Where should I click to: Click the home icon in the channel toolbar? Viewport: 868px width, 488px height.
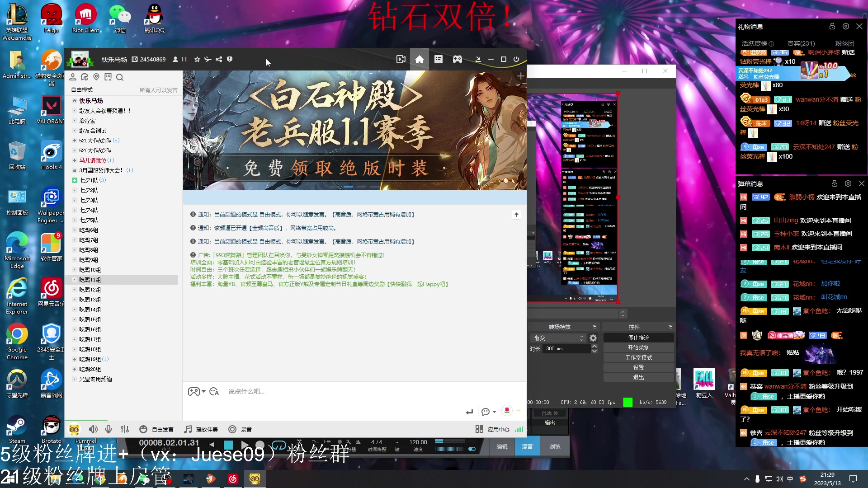419,59
